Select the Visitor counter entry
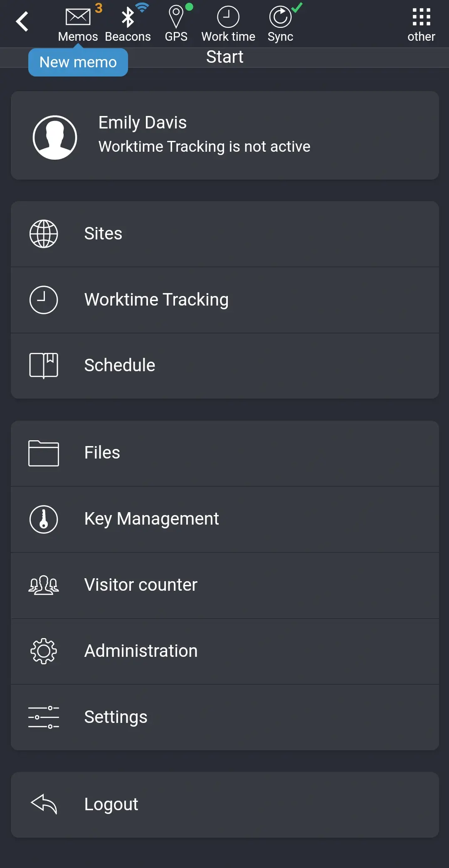The image size is (449, 868). tap(224, 585)
